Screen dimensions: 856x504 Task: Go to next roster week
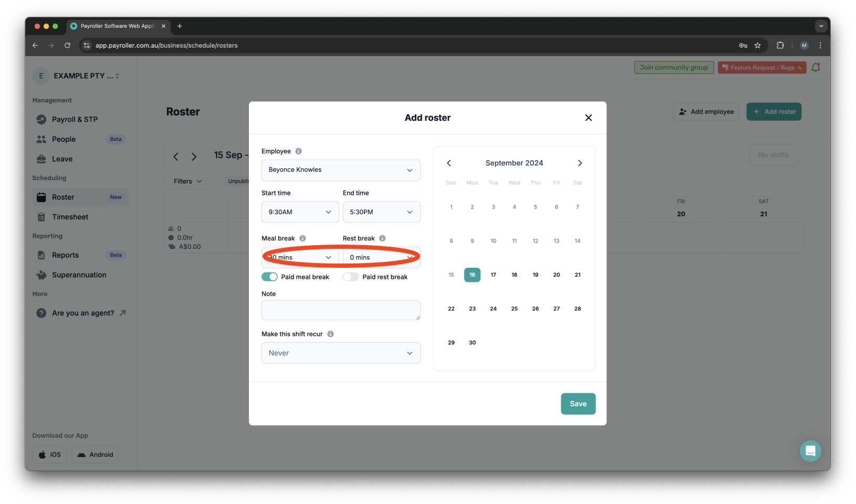coord(194,156)
